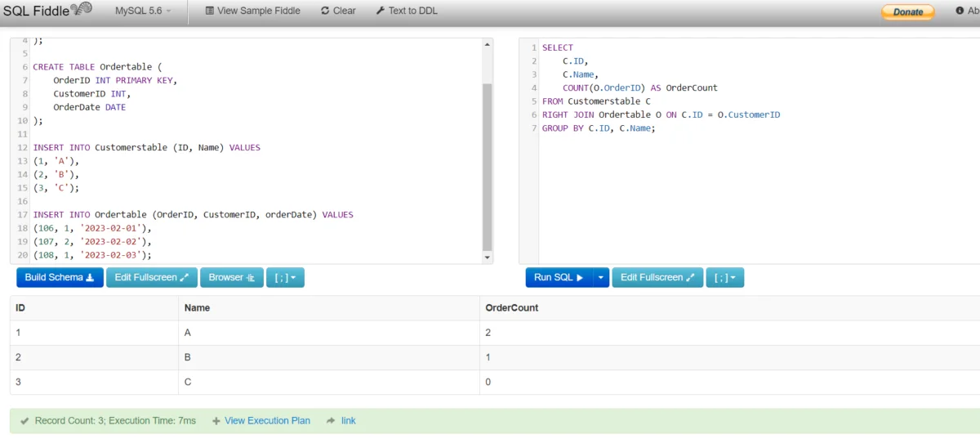This screenshot has width=980, height=439.
Task: Open query editor with Edit Fullscreen
Action: [657, 278]
